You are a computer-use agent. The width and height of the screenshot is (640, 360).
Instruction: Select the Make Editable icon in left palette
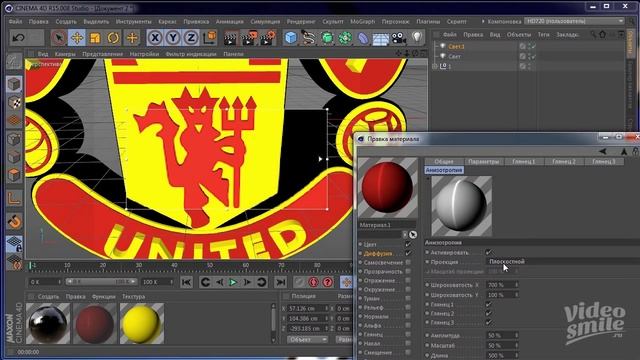tap(14, 62)
